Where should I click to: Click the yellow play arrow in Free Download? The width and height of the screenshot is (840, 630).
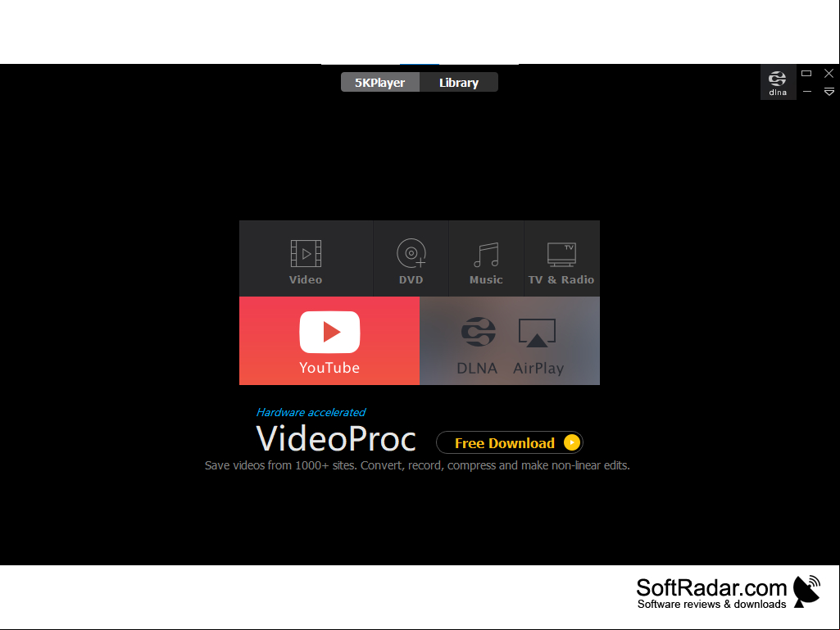(x=571, y=442)
